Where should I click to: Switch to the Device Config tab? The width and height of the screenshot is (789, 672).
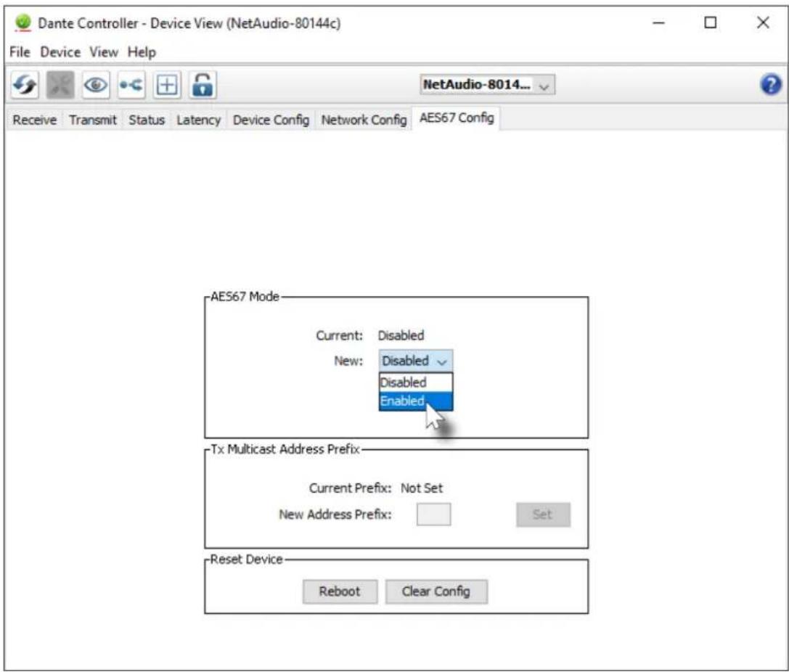click(271, 120)
